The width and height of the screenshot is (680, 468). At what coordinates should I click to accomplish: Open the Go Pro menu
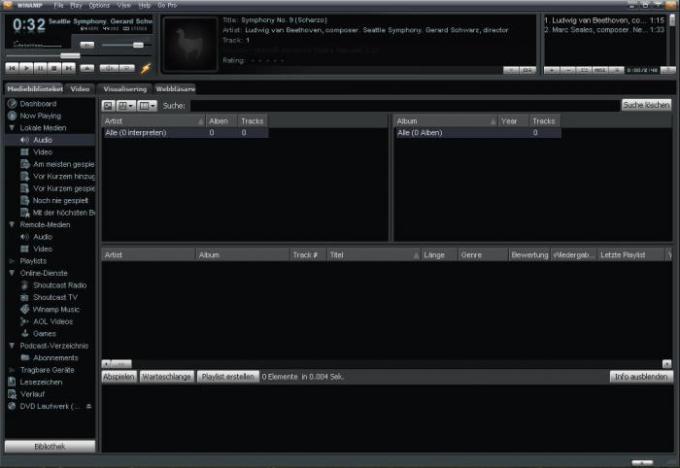point(167,5)
